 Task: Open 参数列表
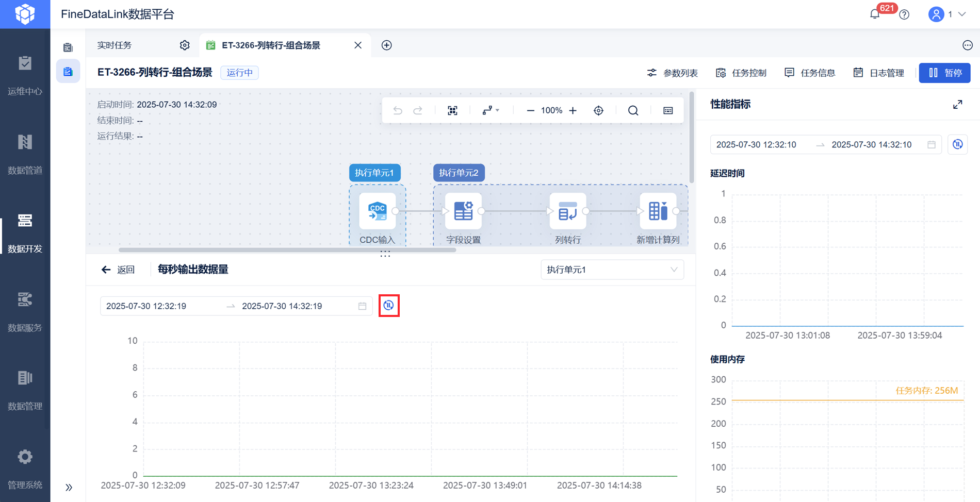click(672, 73)
